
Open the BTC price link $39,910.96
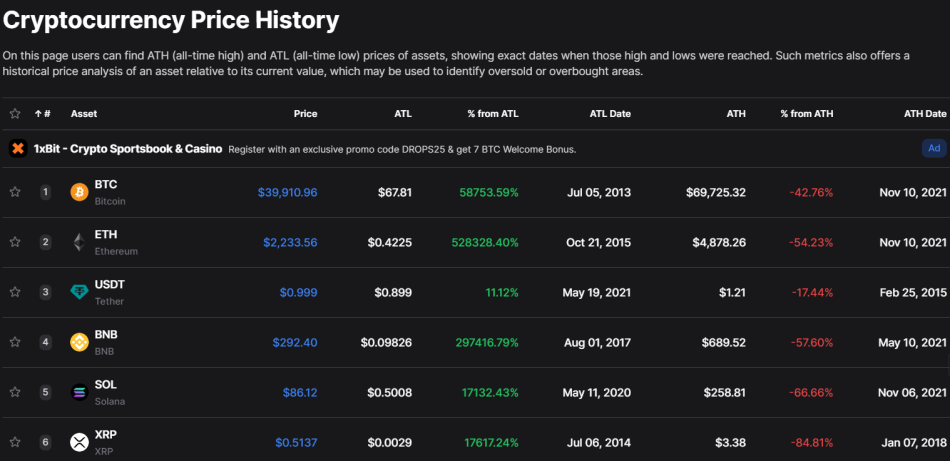pos(287,193)
